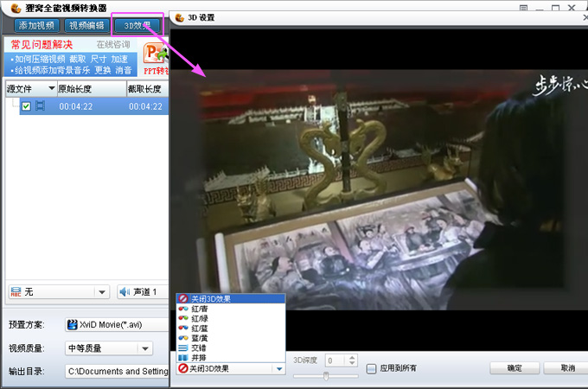Open the 在线咨询 online consultation link

tap(113, 45)
